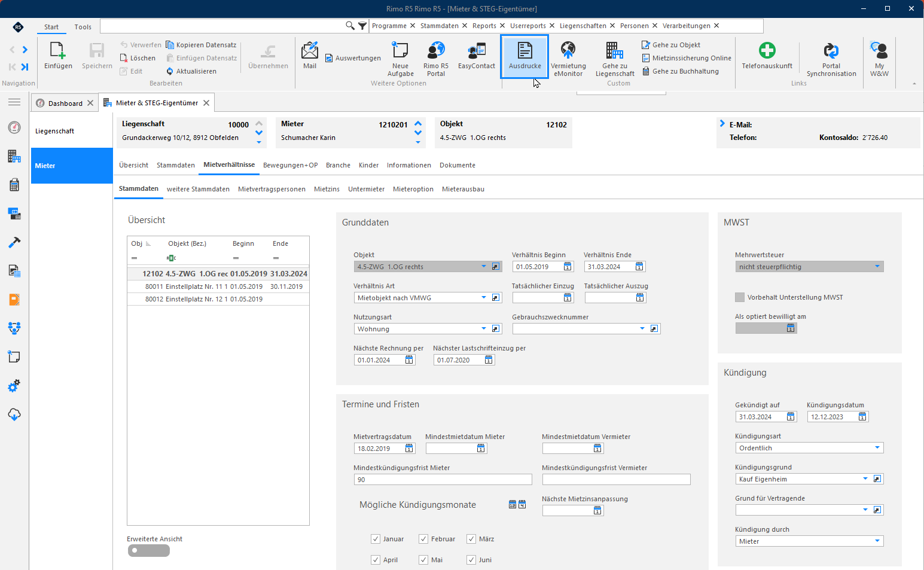Open the Kündigung durch dropdown
This screenshot has width=924, height=570.
pos(877,541)
